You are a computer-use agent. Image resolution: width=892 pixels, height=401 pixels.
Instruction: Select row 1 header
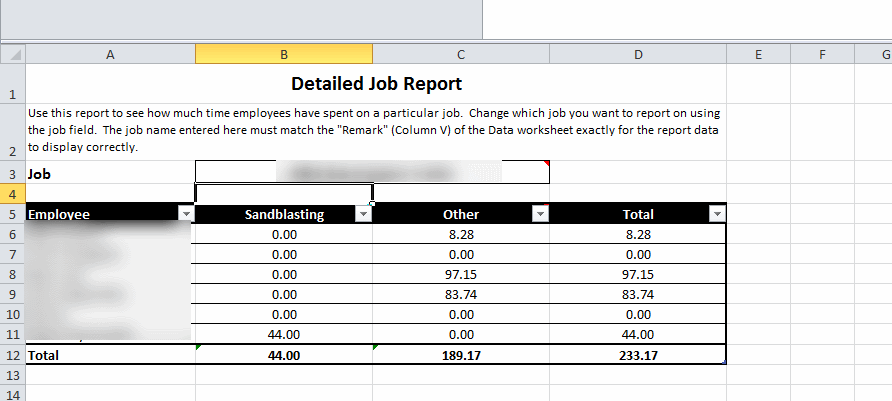pyautogui.click(x=13, y=84)
